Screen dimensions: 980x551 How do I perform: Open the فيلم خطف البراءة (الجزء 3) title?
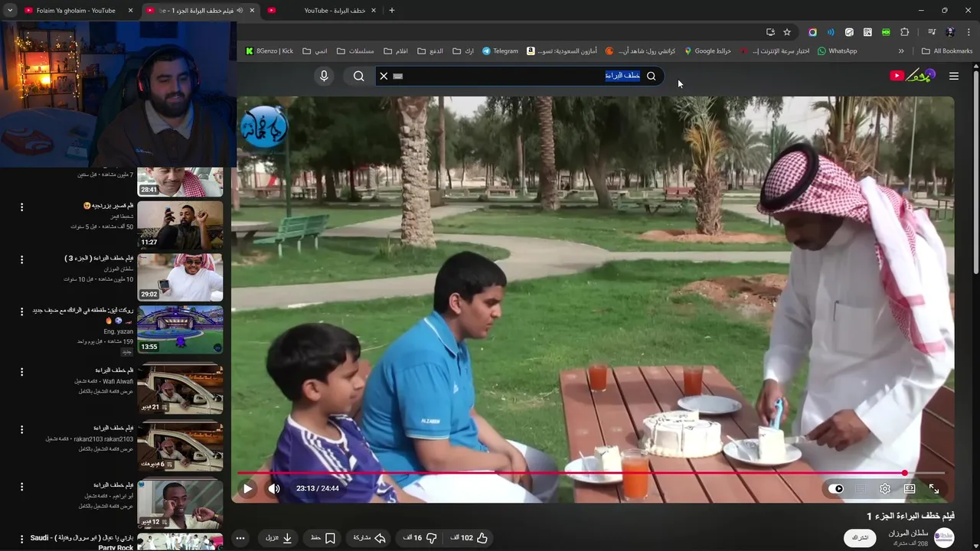pyautogui.click(x=100, y=259)
